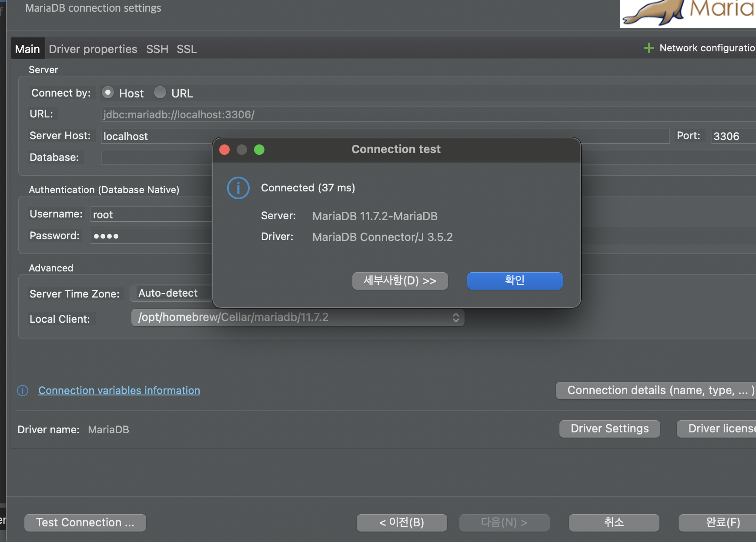
Task: Finish with the 완료(F) button
Action: click(717, 523)
